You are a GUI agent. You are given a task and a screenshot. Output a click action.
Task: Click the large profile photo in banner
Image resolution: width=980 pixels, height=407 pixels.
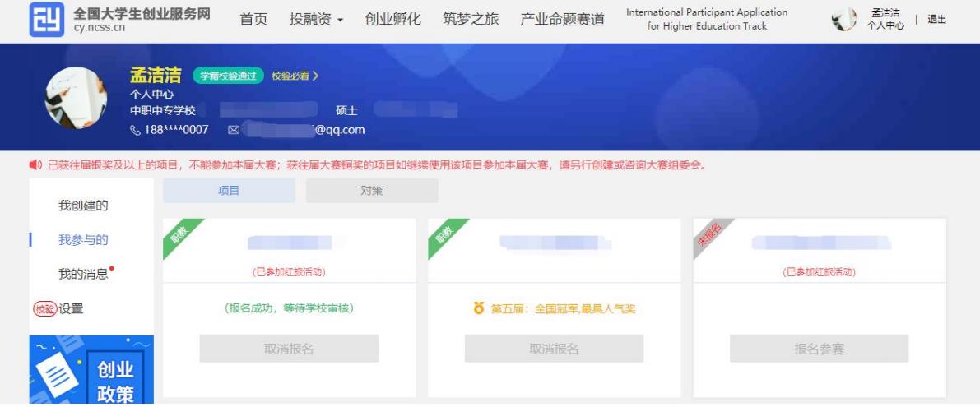click(x=75, y=98)
